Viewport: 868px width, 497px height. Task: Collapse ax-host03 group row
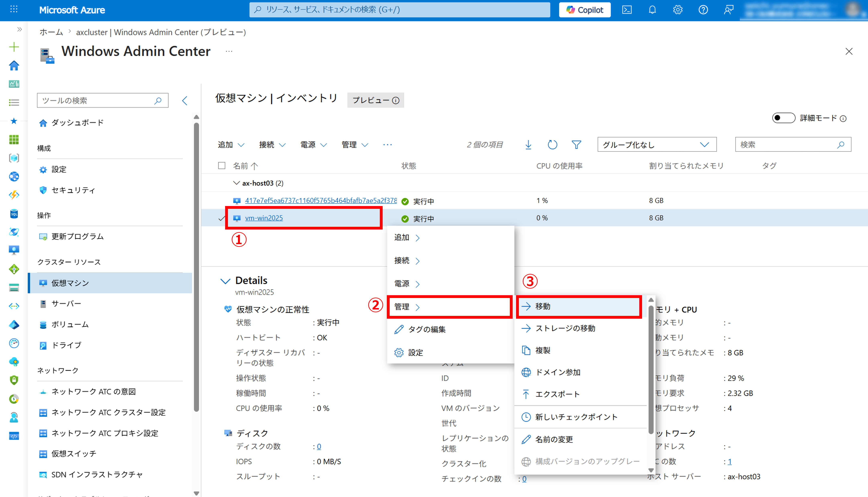236,183
